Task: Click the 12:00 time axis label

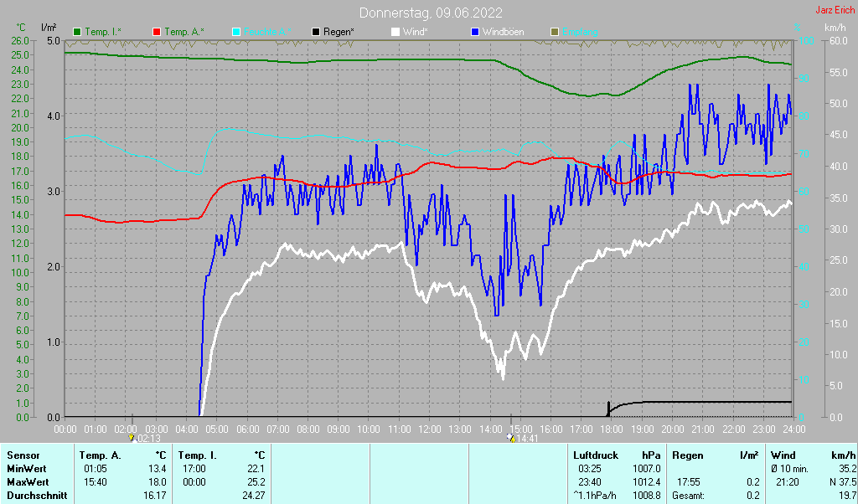Action: point(429,429)
